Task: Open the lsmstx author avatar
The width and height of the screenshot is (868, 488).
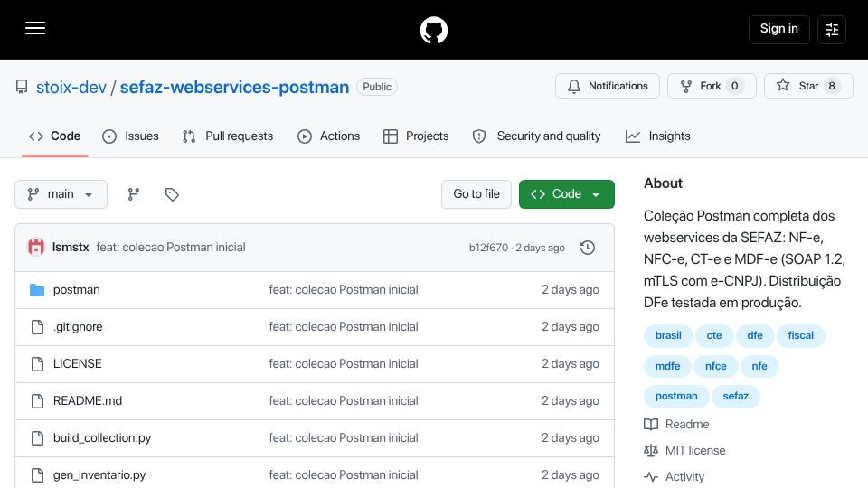Action: point(36,247)
